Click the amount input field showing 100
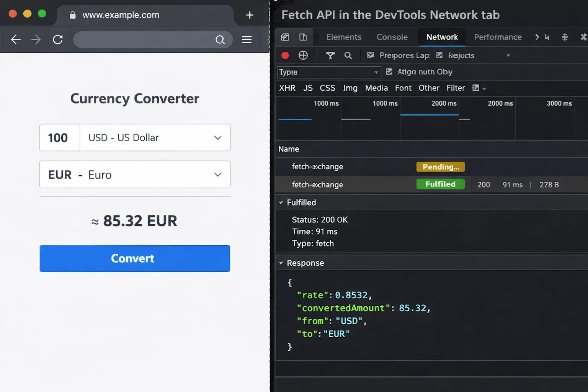 (x=60, y=137)
